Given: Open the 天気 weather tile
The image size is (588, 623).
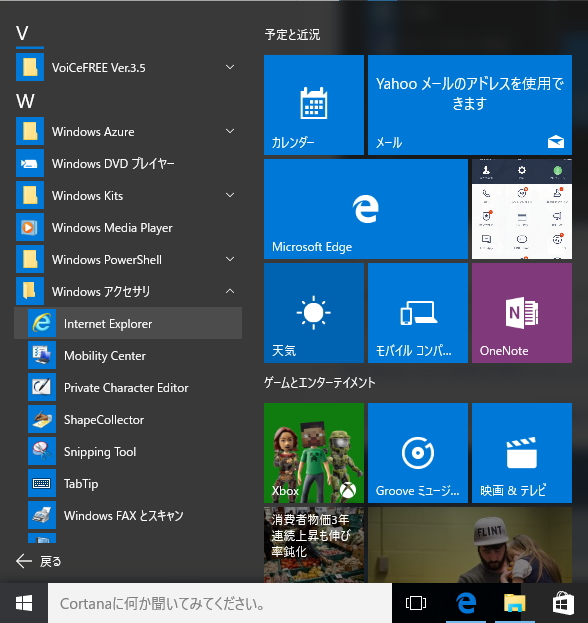Looking at the screenshot, I should (314, 313).
